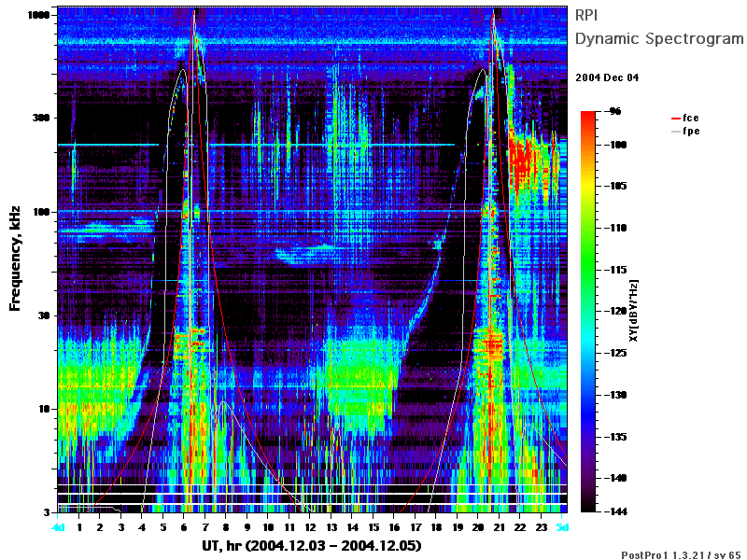Click the fce legend label
Screen dimensions: 747x560
pos(691,119)
